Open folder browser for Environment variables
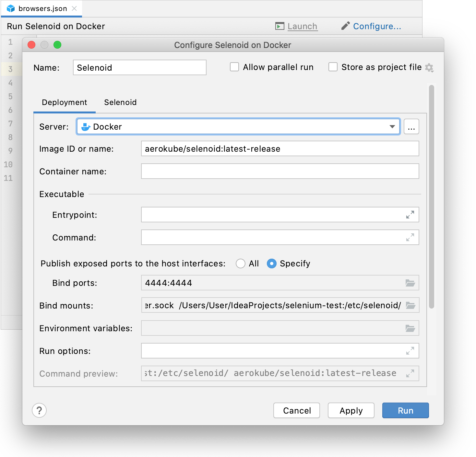Screen dimensions: 476x457 pos(410,328)
